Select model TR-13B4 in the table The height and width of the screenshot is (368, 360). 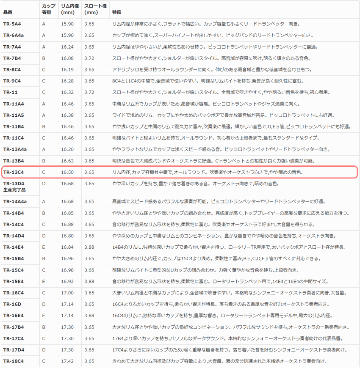tap(13, 161)
